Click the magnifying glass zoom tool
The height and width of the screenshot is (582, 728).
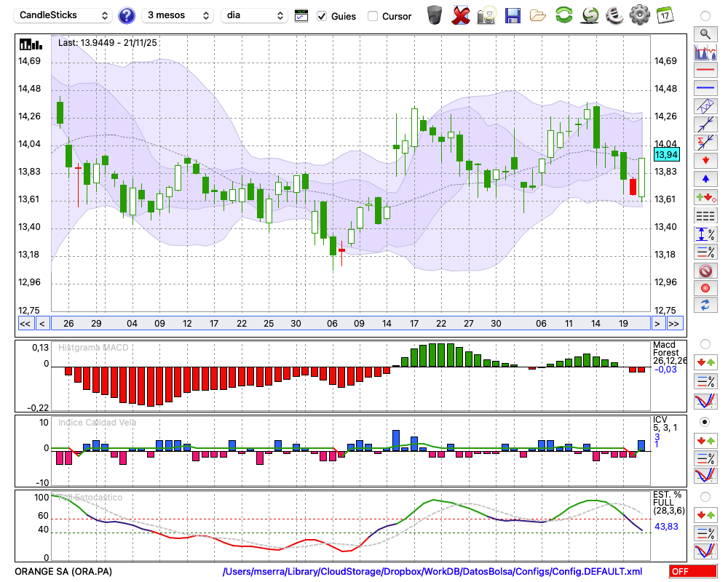tap(705, 33)
